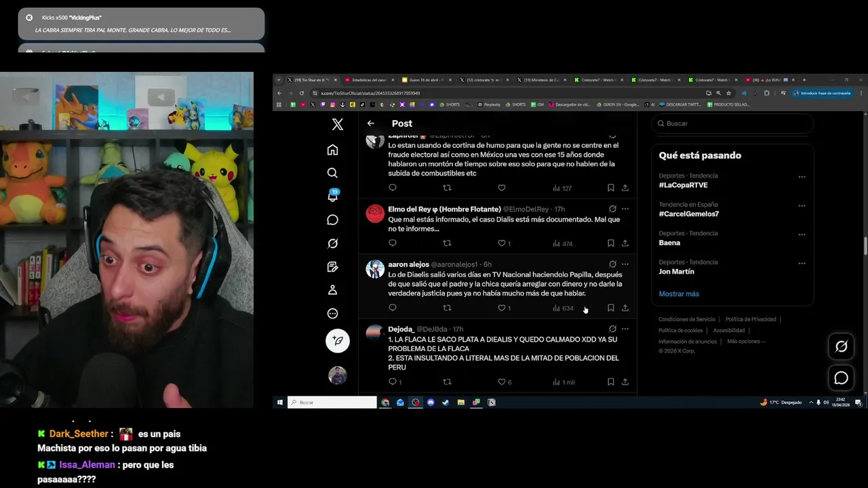868x488 pixels.
Task: Ask Grok about aaron alejos's post
Action: coord(612,264)
